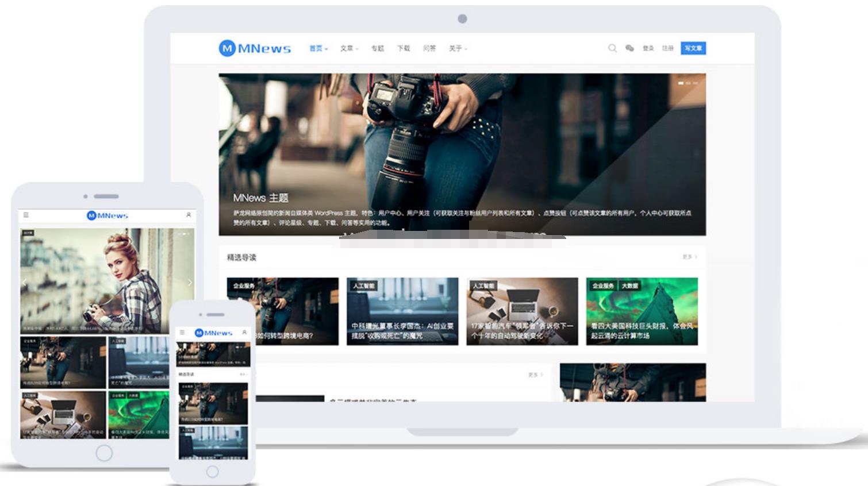This screenshot has width=868, height=486.
Task: Expand the 首页 dropdown in the navigation
Action: point(318,48)
